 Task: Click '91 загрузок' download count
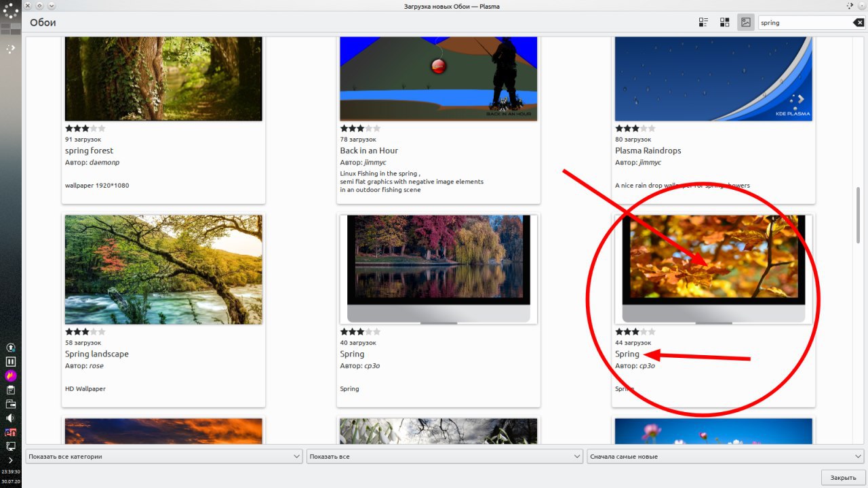(83, 139)
